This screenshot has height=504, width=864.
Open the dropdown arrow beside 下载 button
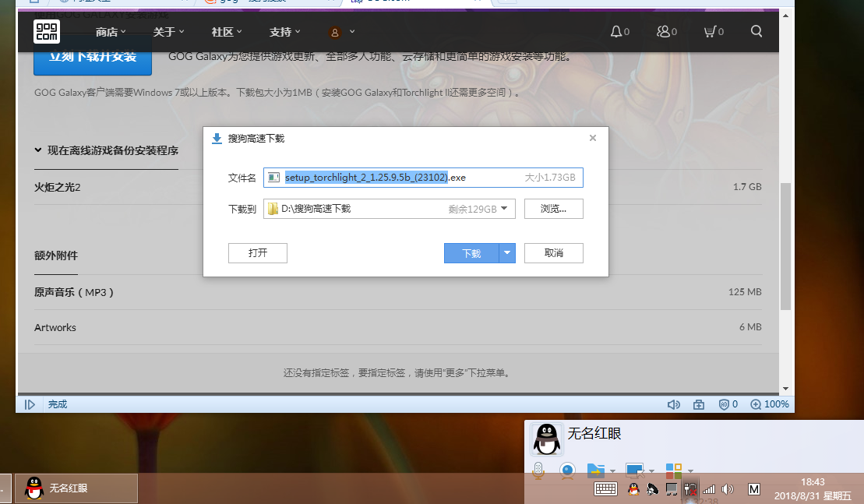(507, 253)
